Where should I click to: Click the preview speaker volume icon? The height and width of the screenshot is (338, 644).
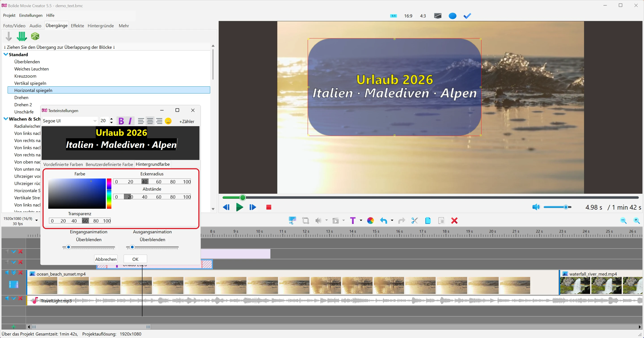[536, 207]
